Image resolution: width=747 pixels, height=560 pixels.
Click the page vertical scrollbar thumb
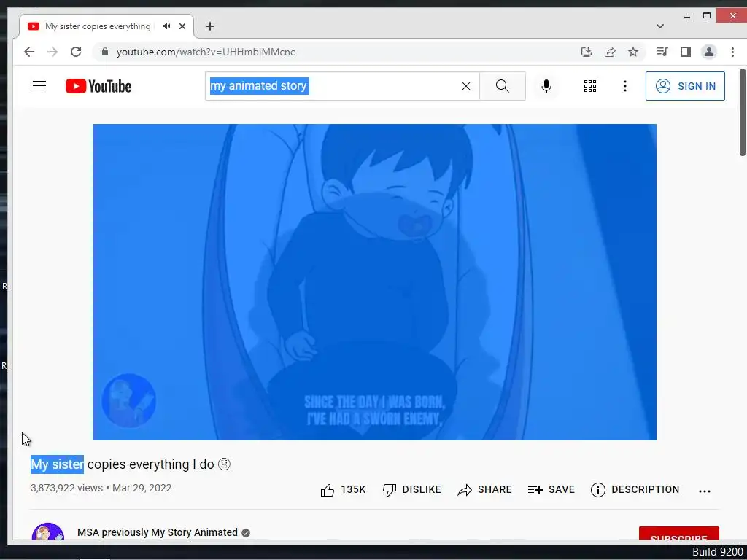click(x=742, y=112)
